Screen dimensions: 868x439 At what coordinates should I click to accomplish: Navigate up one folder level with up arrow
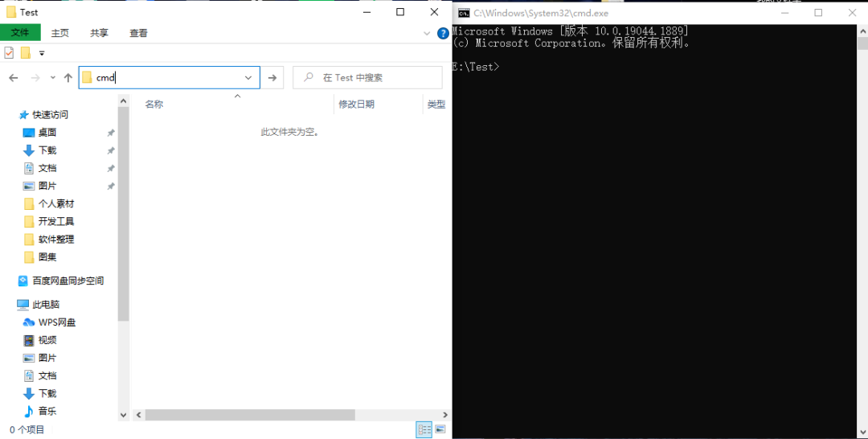click(68, 77)
